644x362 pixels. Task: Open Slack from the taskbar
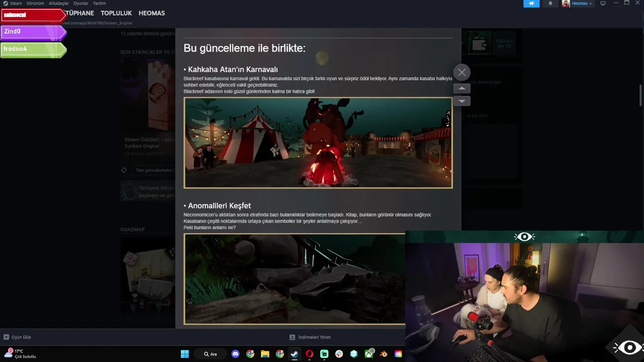point(339,354)
